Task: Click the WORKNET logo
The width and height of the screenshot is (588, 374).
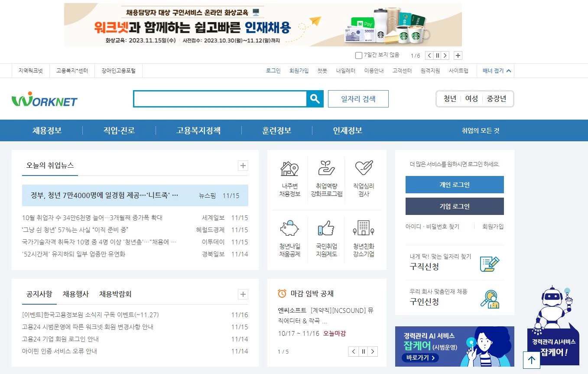Action: pos(44,99)
